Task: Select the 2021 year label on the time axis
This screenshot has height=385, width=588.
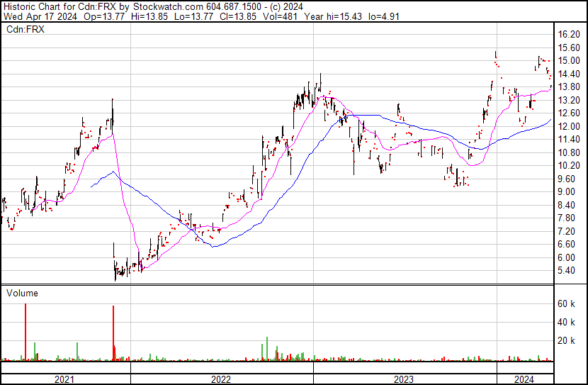Action: pyautogui.click(x=65, y=379)
